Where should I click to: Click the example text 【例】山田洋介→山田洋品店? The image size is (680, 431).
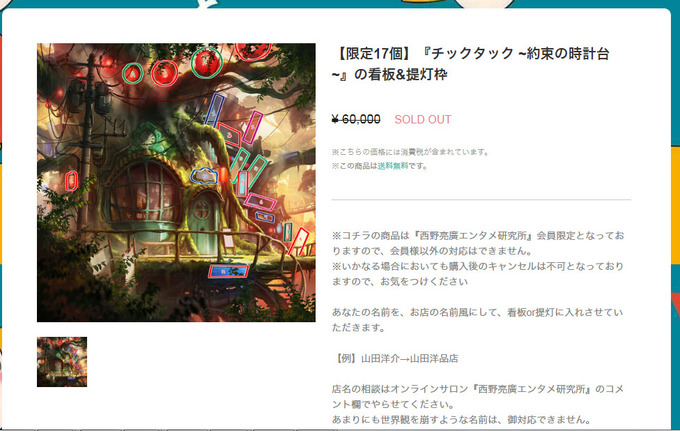pos(395,359)
